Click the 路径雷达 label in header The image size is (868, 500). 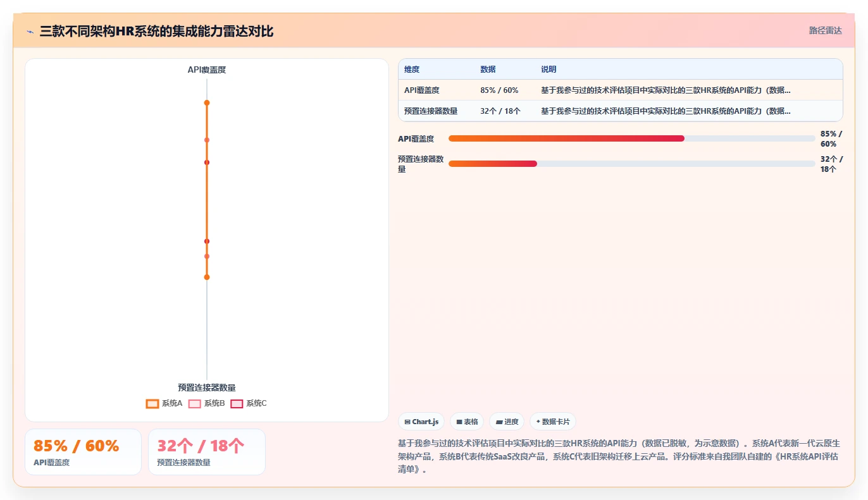coord(826,30)
